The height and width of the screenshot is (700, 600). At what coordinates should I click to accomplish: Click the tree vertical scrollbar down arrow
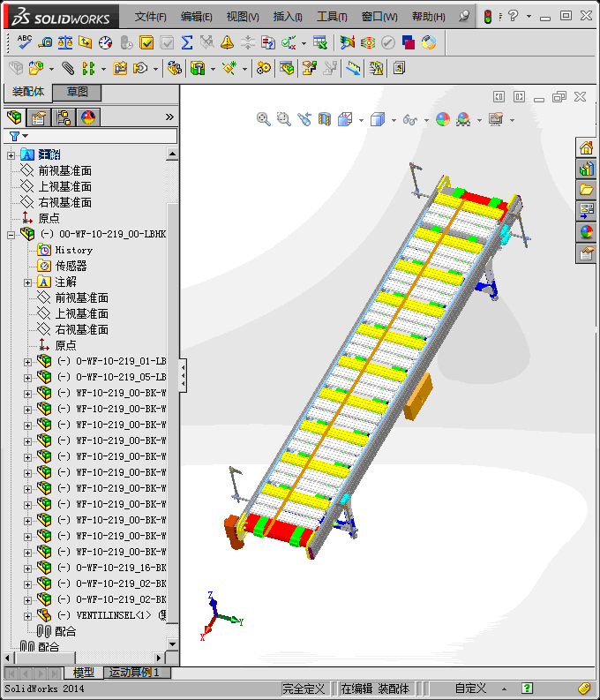pos(172,644)
